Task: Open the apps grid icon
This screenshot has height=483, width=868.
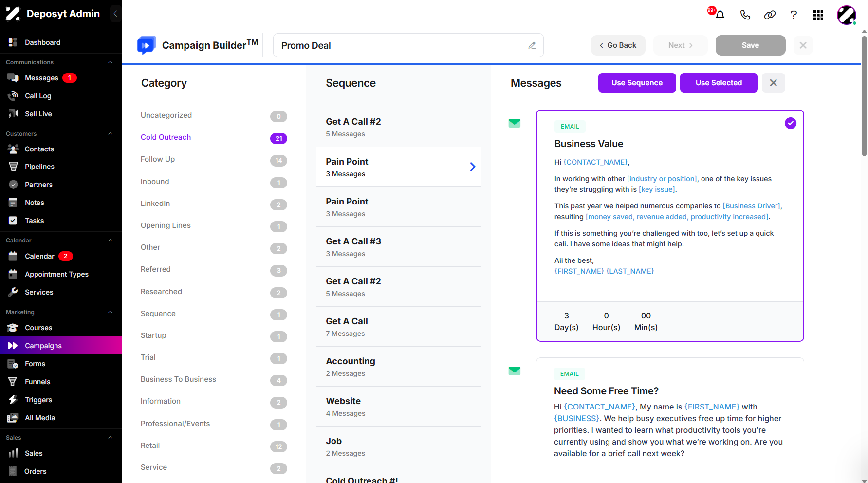Action: point(818,15)
